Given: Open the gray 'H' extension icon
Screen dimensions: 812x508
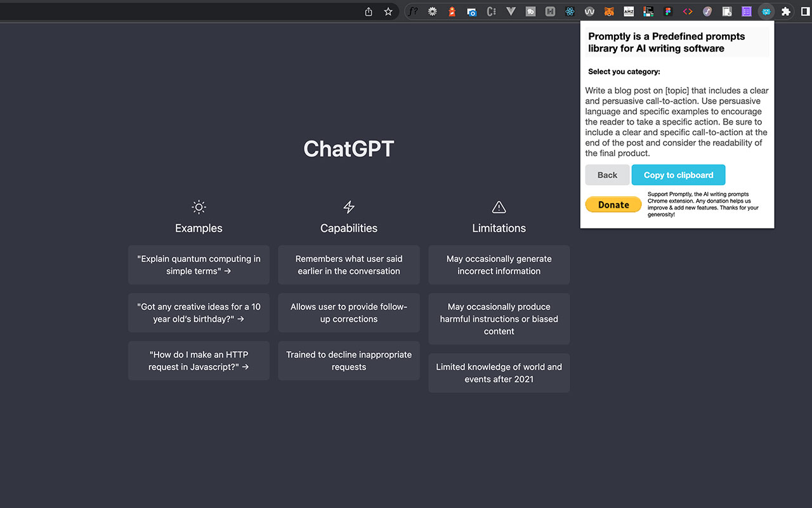Looking at the screenshot, I should 550,11.
